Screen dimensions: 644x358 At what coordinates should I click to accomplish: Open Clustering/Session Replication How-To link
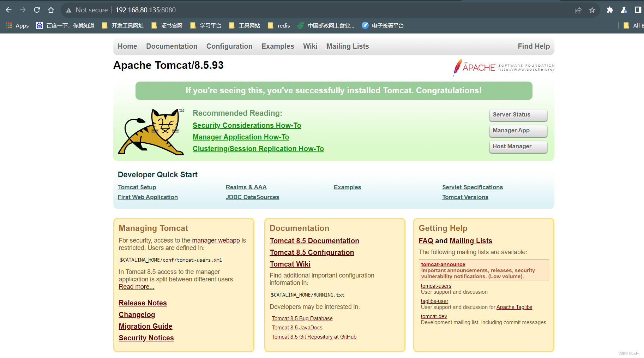(258, 149)
